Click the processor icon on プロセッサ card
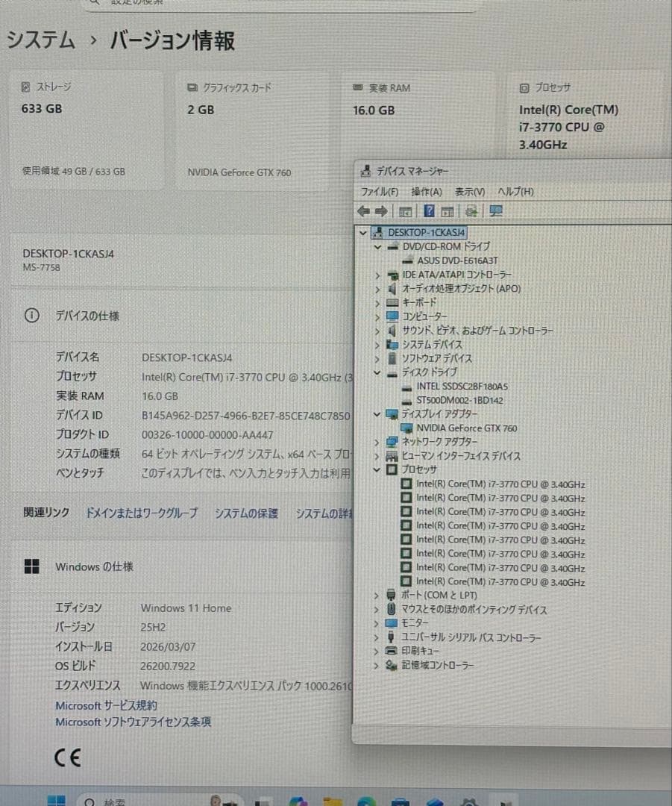 (x=524, y=88)
